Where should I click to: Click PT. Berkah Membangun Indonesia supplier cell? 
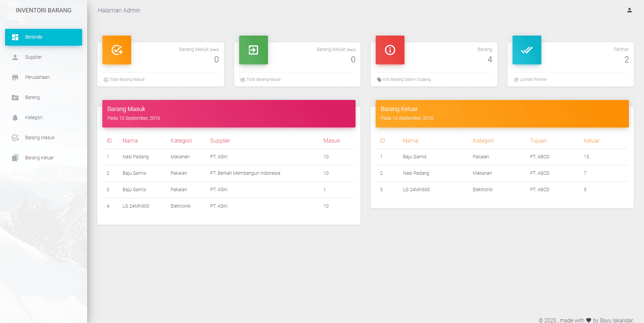[x=245, y=173]
